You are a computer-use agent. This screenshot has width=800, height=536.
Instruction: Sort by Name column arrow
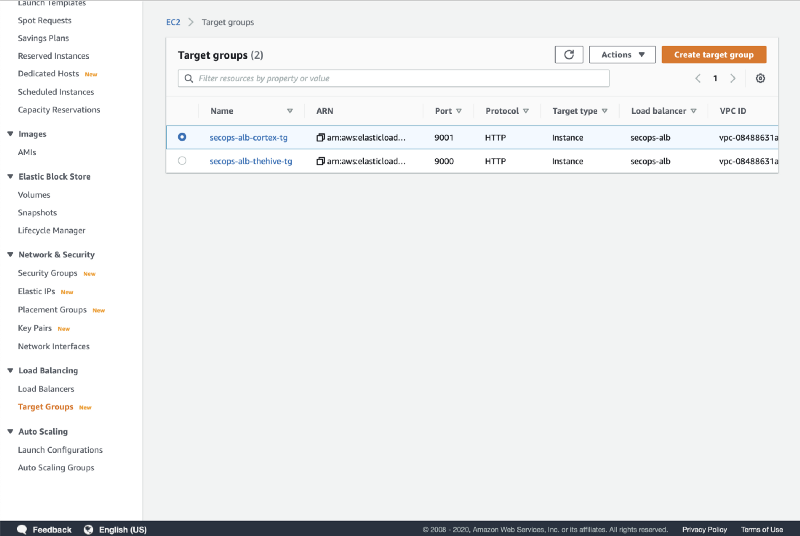(290, 111)
